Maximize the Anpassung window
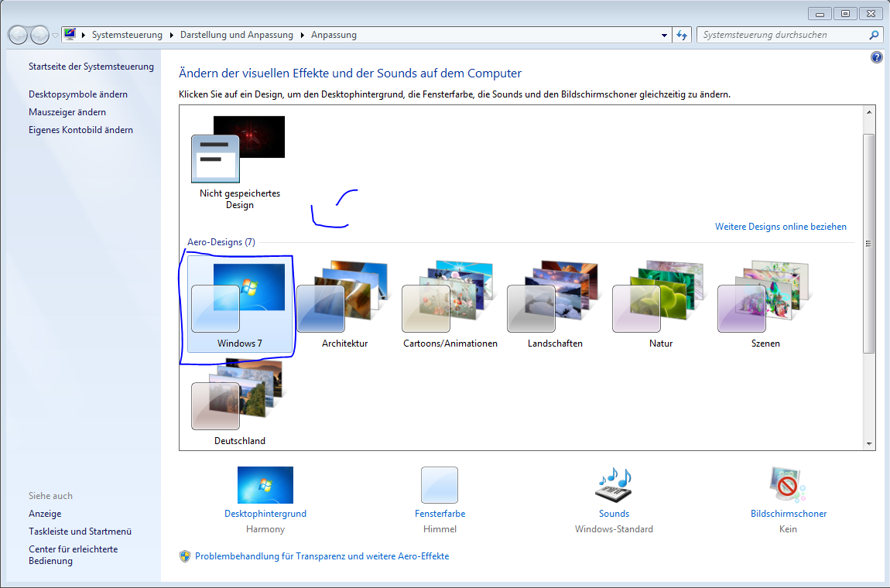The image size is (890, 588). pyautogui.click(x=845, y=14)
